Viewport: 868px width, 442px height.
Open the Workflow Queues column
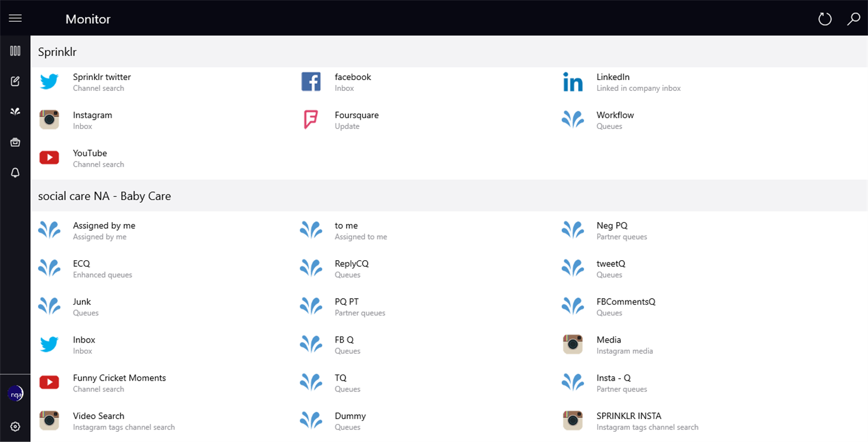615,120
